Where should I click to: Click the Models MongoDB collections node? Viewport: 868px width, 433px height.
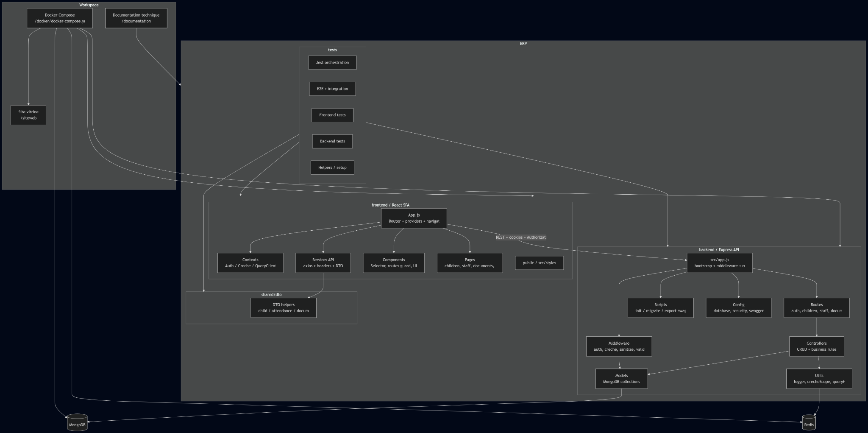(x=621, y=379)
